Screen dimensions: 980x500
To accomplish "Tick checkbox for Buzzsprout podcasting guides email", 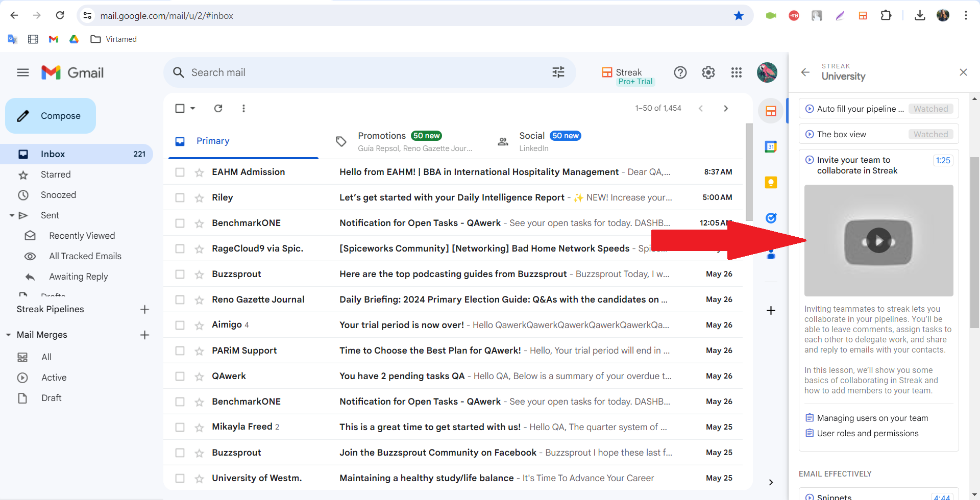I will [x=180, y=274].
